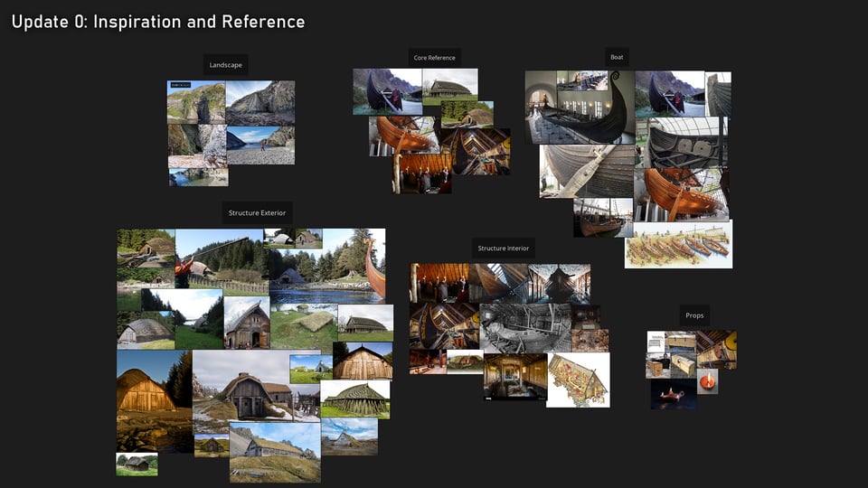868x488 pixels.
Task: Open the ship prow under rafters photo in Structure Interior
Action: point(560,284)
